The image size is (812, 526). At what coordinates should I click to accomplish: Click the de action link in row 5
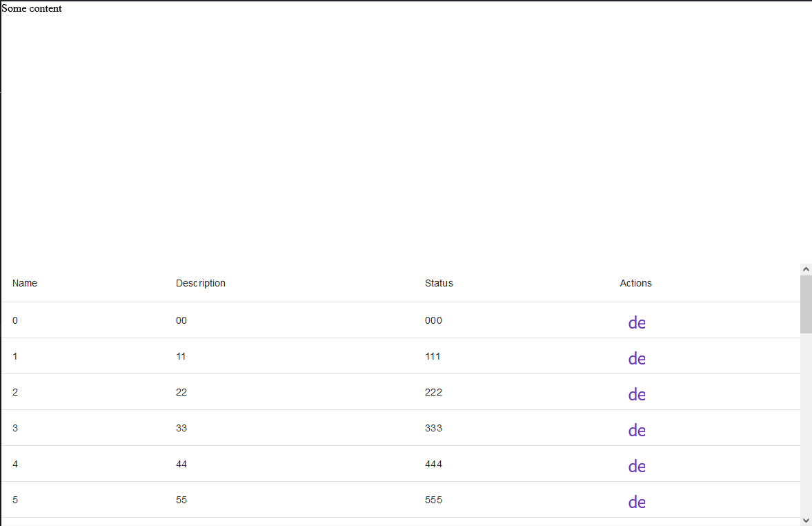(x=637, y=502)
